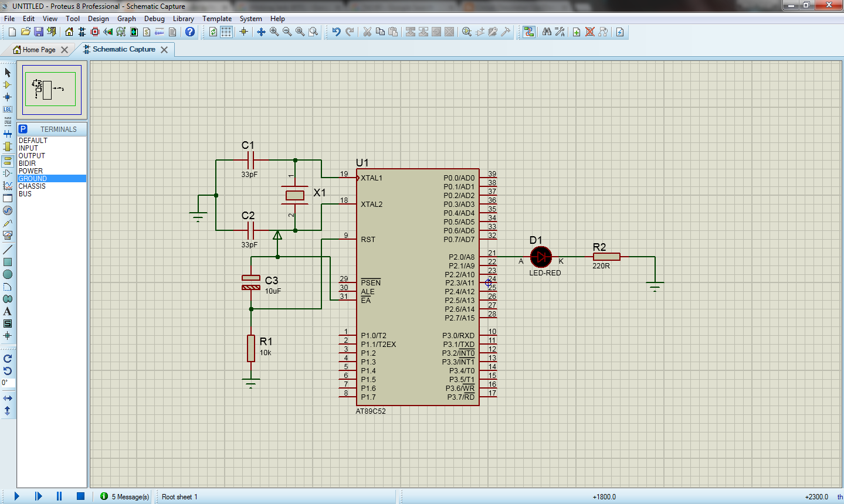Click the rotation angle input field
Viewport: 844px width, 504px height.
[8, 383]
